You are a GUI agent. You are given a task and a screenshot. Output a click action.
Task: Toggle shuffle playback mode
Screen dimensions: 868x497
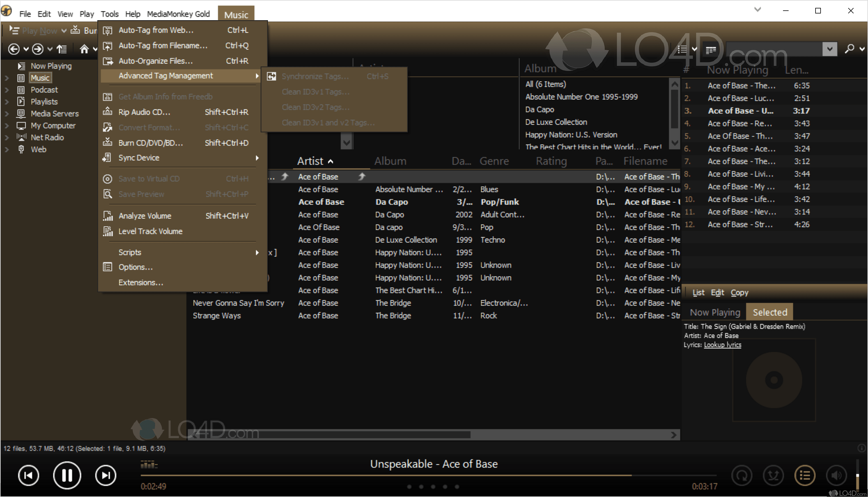(773, 475)
